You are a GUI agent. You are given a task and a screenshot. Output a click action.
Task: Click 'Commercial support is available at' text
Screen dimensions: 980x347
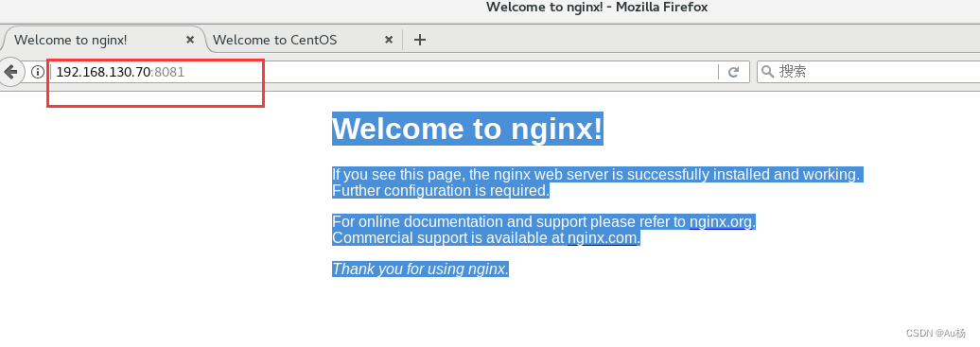pyautogui.click(x=448, y=238)
